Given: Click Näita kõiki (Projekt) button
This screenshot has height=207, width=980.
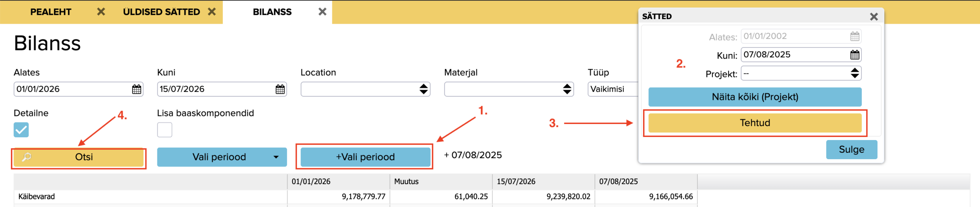Looking at the screenshot, I should (x=755, y=97).
